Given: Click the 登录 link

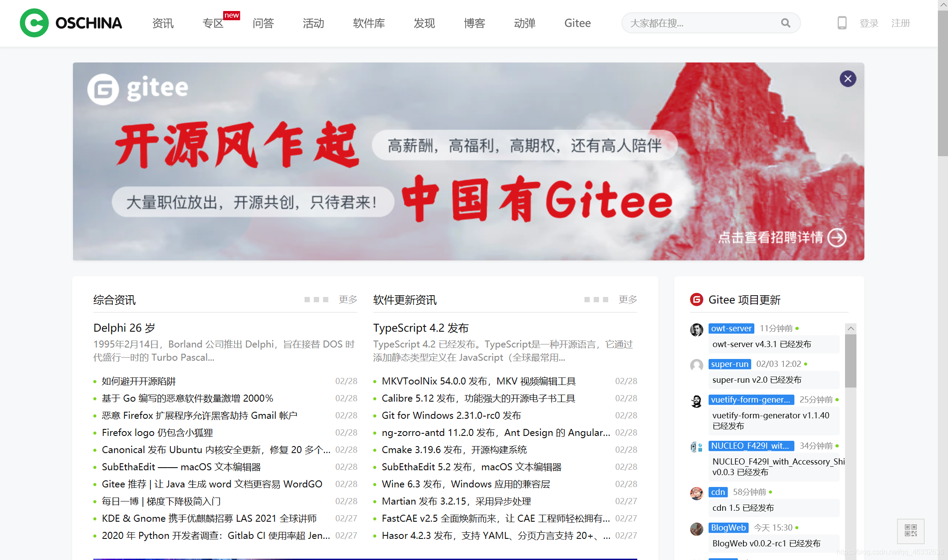Looking at the screenshot, I should pyautogui.click(x=869, y=23).
